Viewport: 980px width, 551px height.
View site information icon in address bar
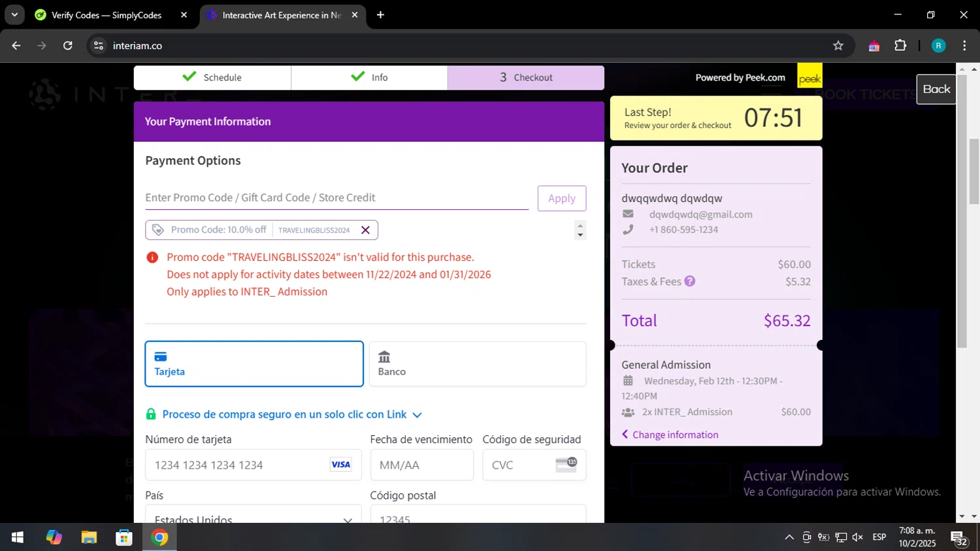coord(99,46)
